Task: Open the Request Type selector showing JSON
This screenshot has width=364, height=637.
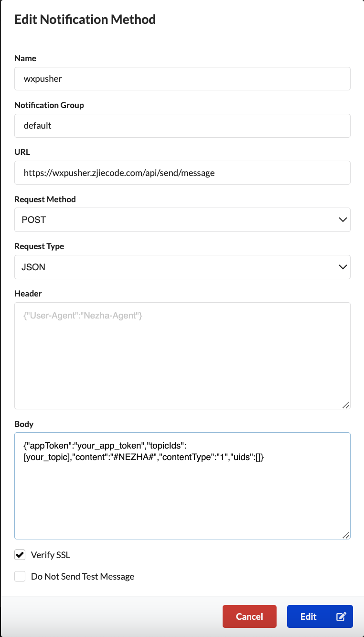Action: click(182, 267)
